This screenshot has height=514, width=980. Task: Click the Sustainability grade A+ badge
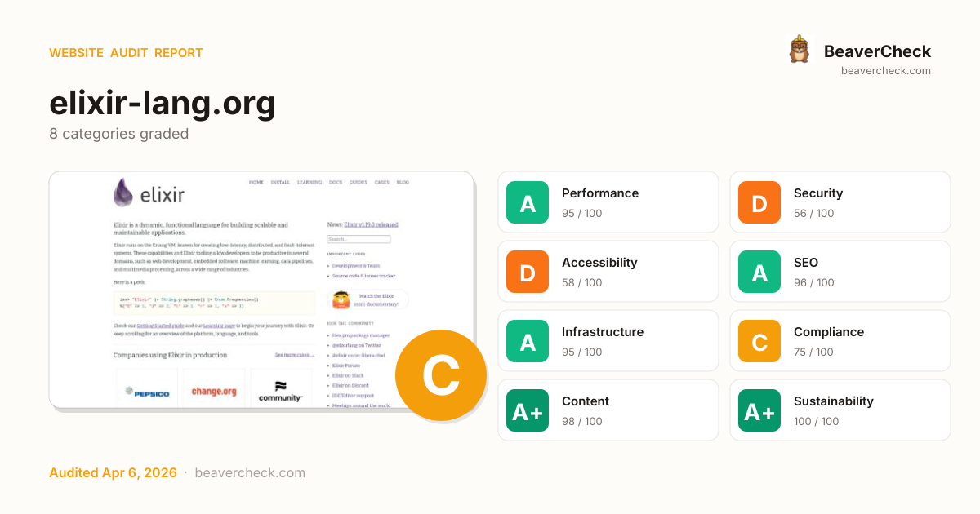click(x=759, y=410)
